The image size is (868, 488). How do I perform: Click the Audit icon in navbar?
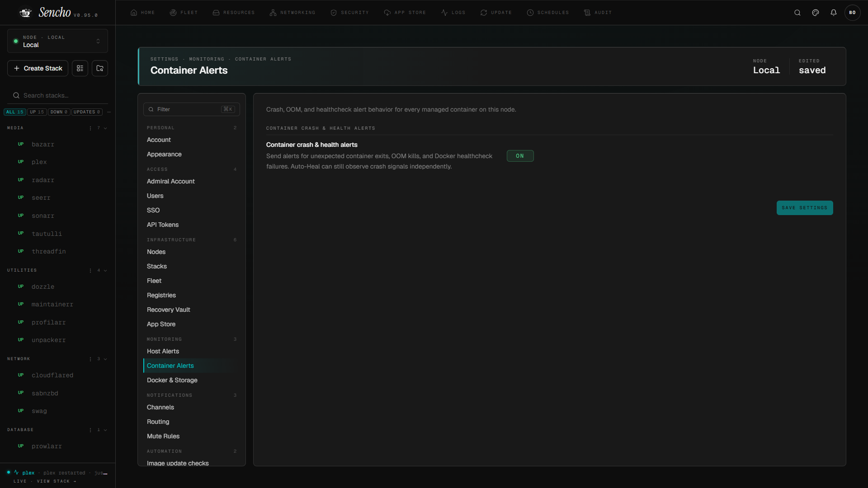[587, 13]
